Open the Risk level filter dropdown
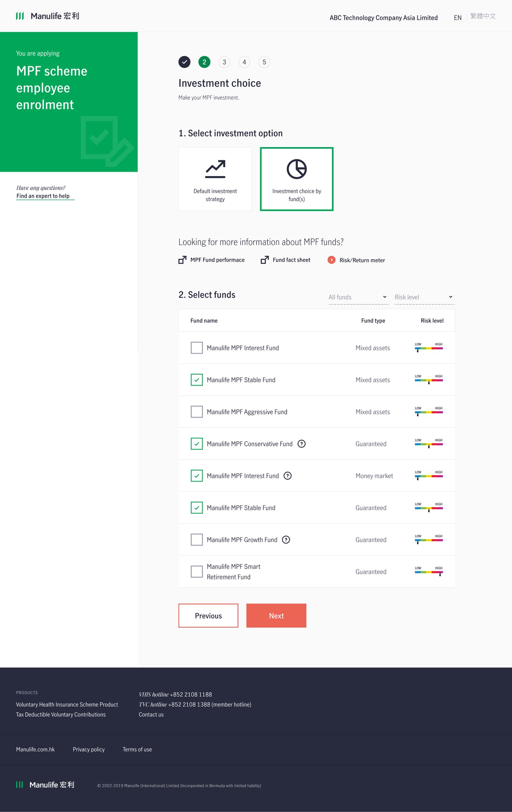The width and height of the screenshot is (512, 812). coord(424,297)
